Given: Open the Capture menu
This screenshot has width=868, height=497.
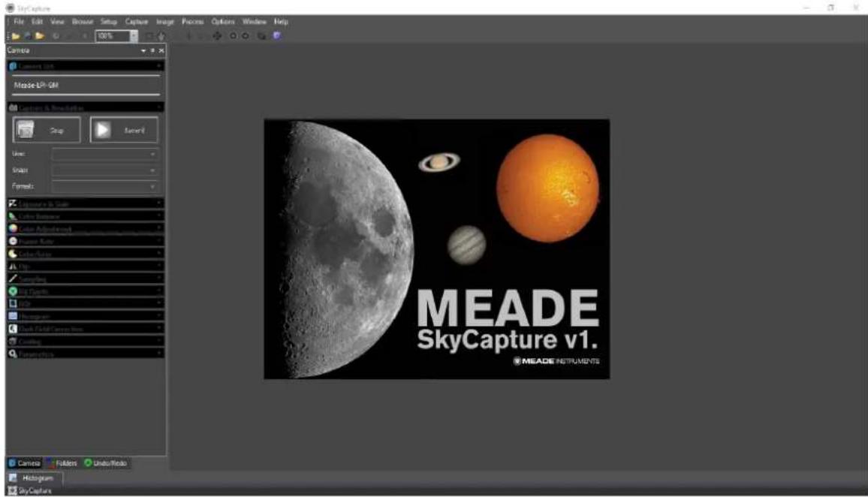Looking at the screenshot, I should point(136,22).
